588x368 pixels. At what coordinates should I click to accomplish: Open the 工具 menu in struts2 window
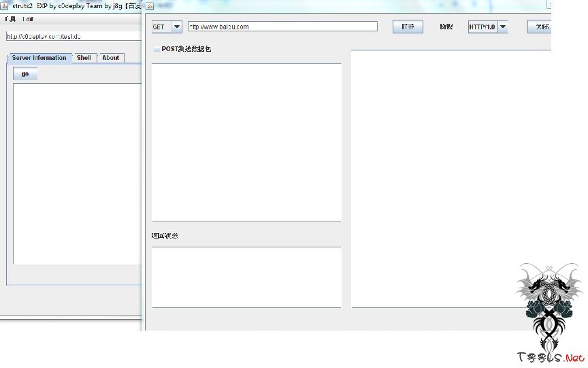(10, 19)
